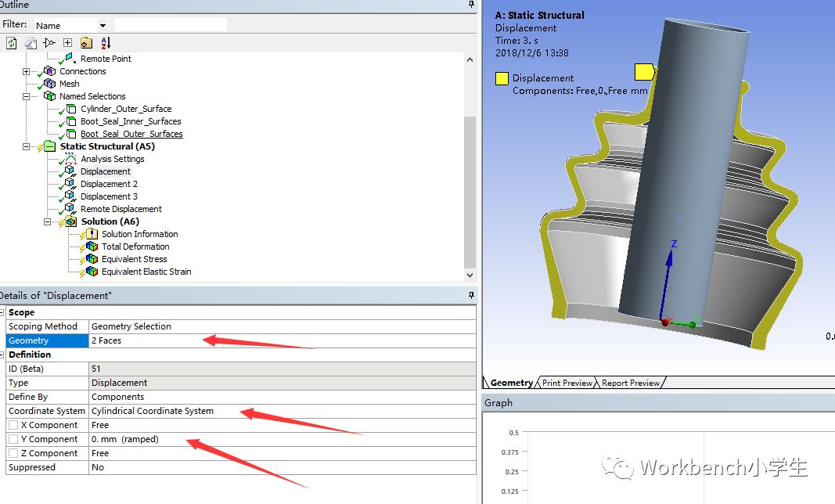Switch to the Print Preview tab
Viewport: 835px width, 504px height.
[567, 383]
